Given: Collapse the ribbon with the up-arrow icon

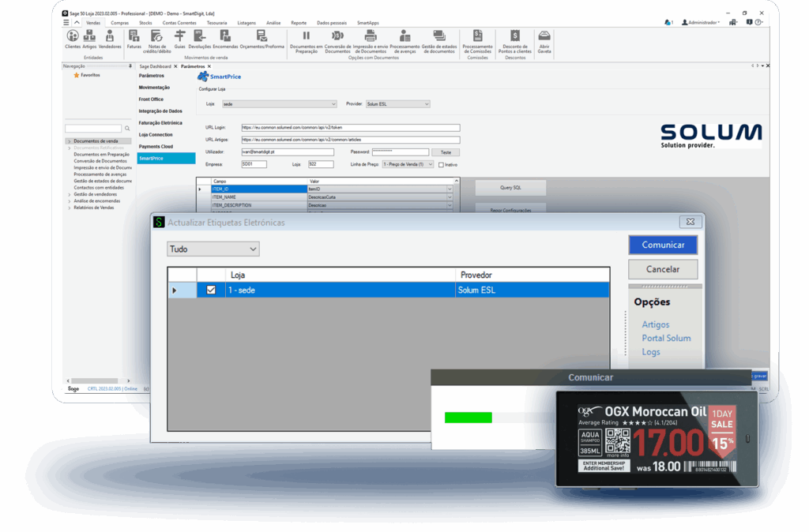Looking at the screenshot, I should coord(77,23).
